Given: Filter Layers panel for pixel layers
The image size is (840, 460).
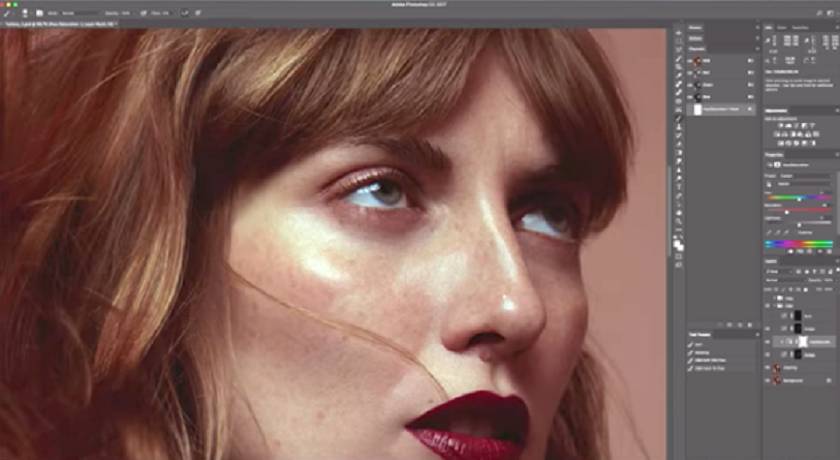Looking at the screenshot, I should tap(800, 272).
